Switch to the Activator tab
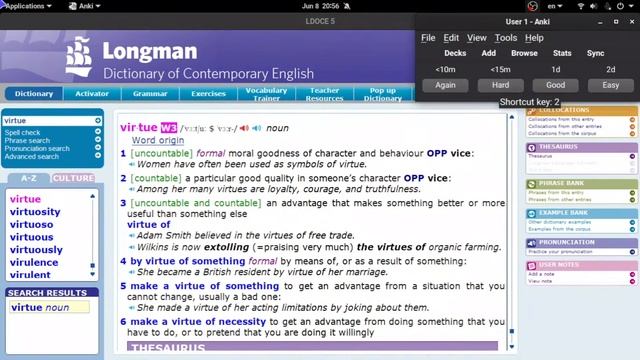Image resolution: width=640 pixels, height=360 pixels. (92, 94)
